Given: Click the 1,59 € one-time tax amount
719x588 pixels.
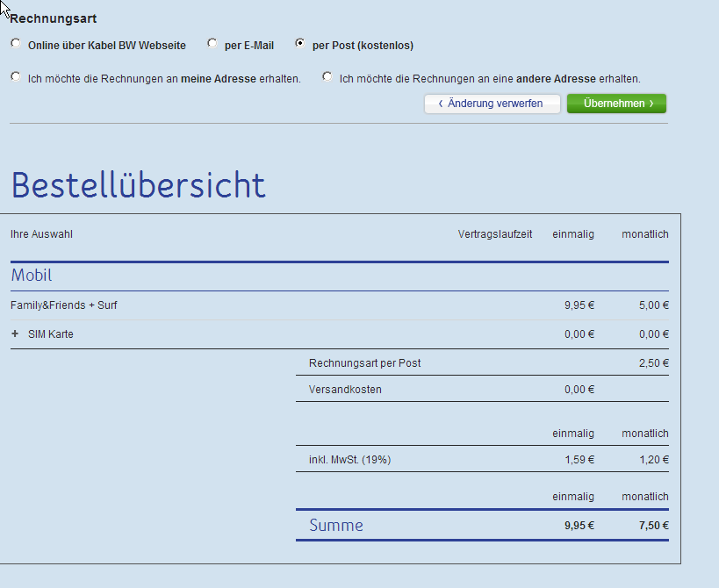Looking at the screenshot, I should point(579,460).
